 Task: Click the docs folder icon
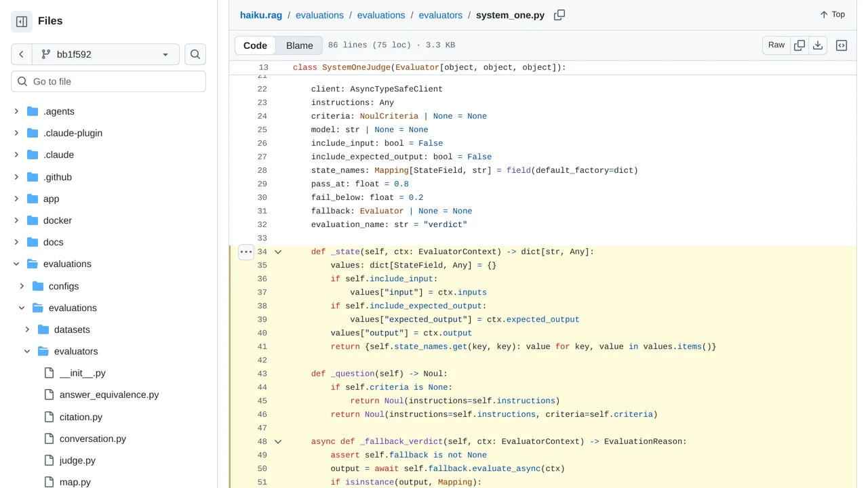pos(33,242)
